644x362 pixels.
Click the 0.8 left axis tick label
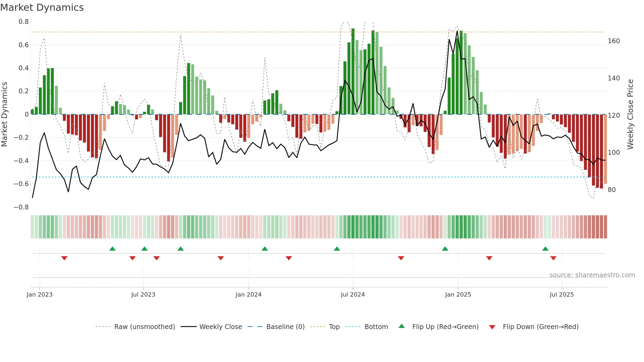(24, 22)
